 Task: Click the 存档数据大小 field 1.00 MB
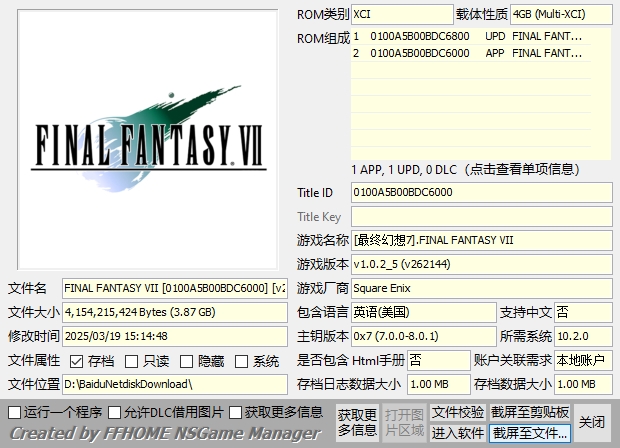(583, 384)
